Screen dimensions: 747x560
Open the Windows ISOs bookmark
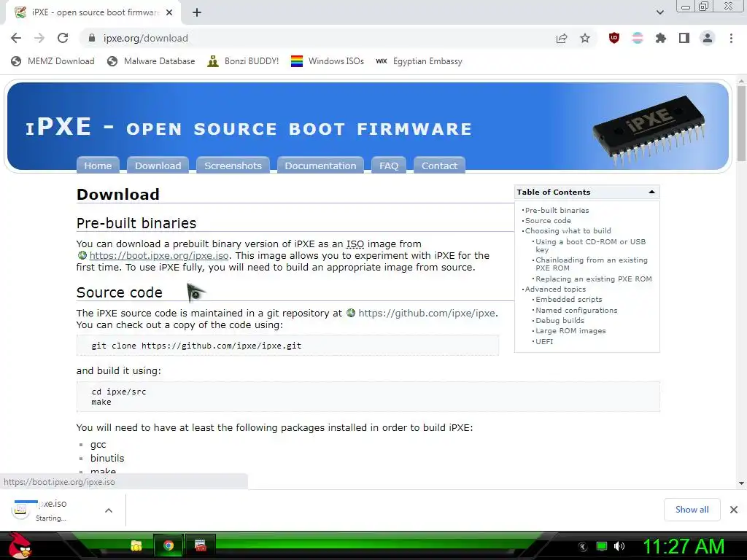point(328,61)
